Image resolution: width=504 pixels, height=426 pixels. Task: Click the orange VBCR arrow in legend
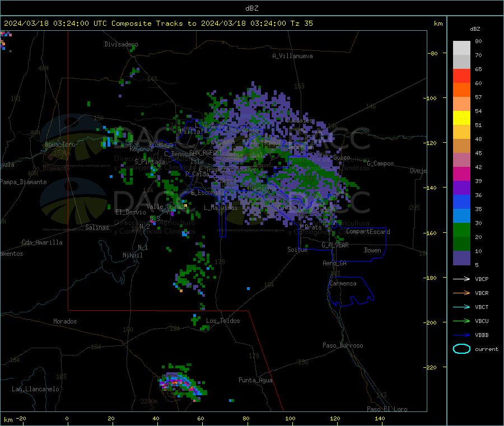(x=461, y=293)
